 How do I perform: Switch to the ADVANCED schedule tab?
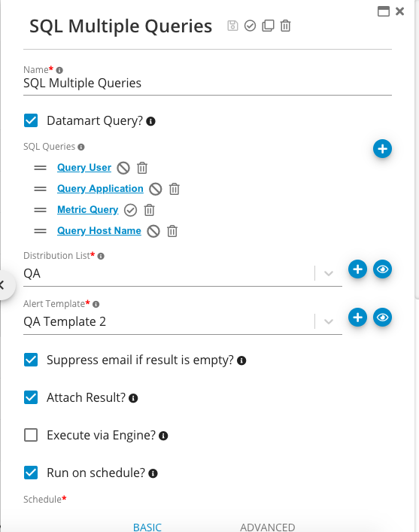pos(267,527)
